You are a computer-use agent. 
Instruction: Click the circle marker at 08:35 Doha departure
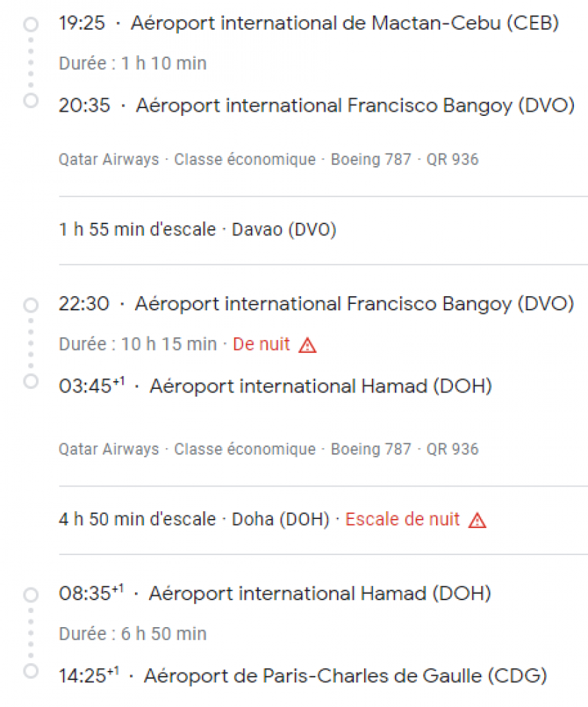click(30, 595)
